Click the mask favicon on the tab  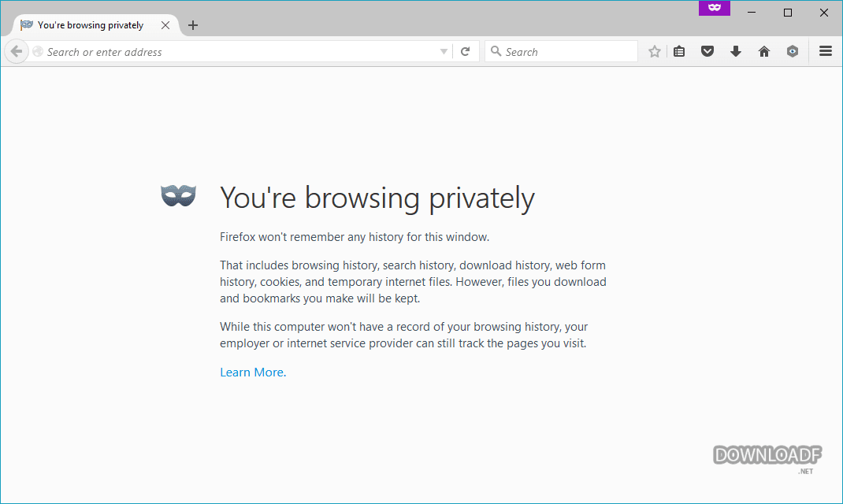(x=26, y=24)
